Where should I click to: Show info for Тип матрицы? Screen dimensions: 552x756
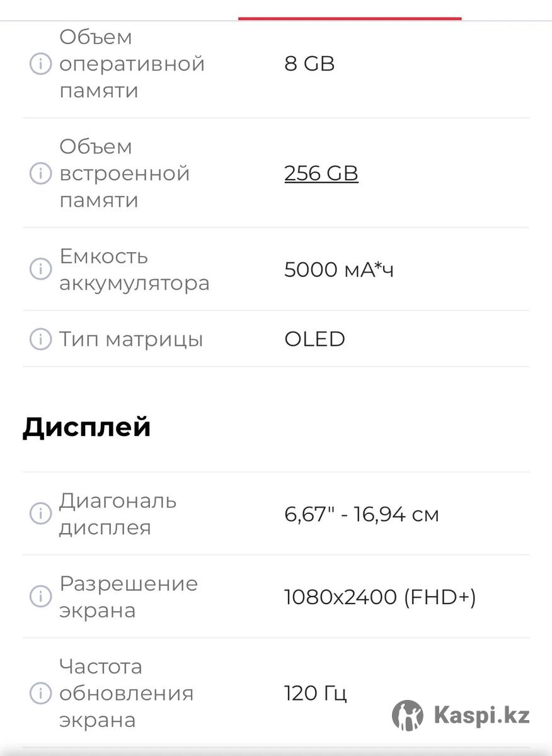click(40, 340)
